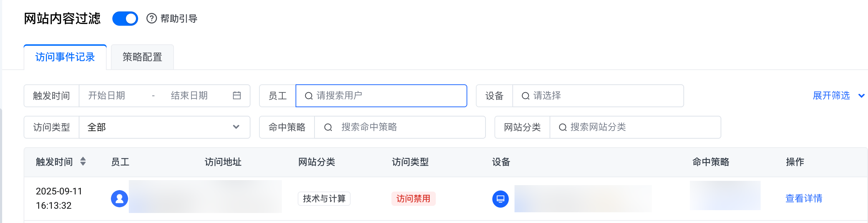Screen dimensions: 868x223
Task: Click the search icon in 命中策略 field
Action: click(328, 127)
